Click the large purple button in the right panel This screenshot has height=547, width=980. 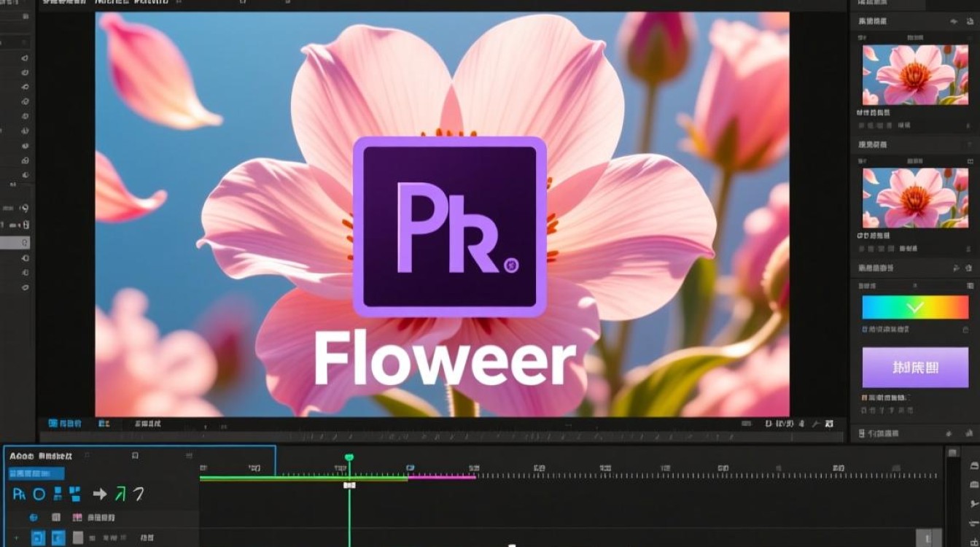[915, 367]
